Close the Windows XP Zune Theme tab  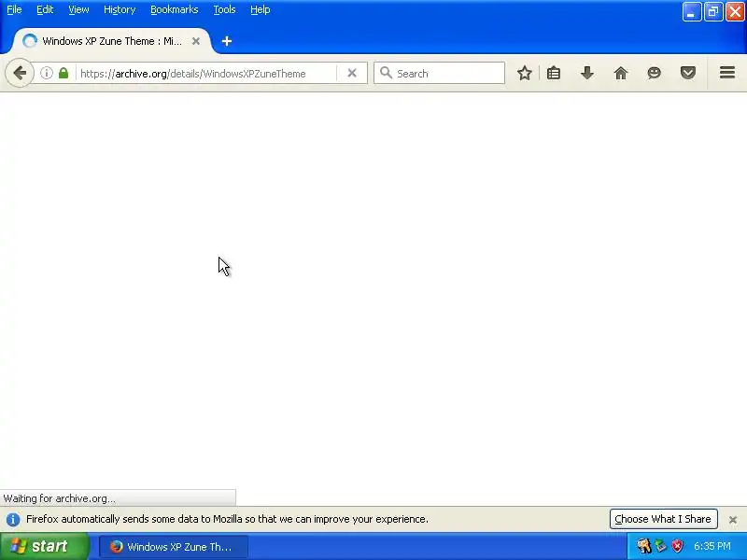[196, 41]
